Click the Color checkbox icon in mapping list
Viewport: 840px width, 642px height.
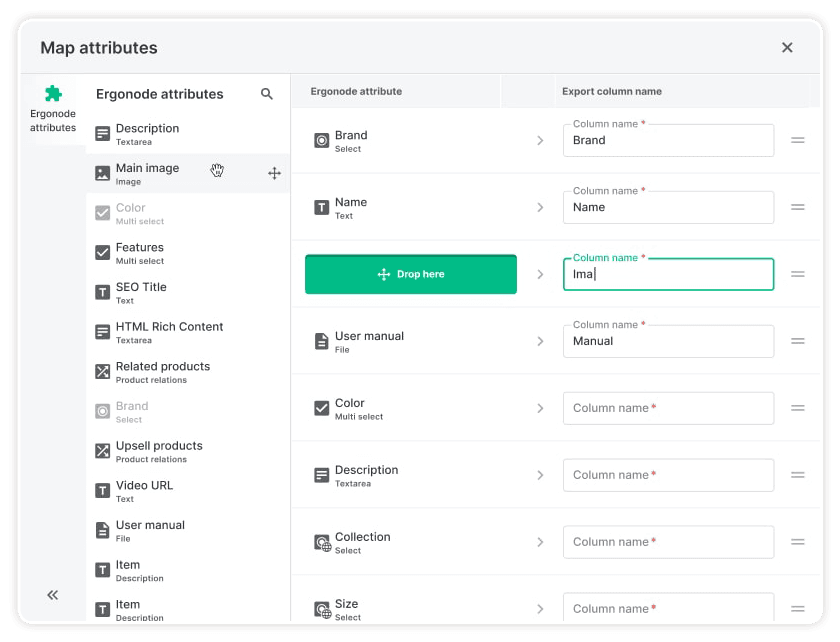322,408
